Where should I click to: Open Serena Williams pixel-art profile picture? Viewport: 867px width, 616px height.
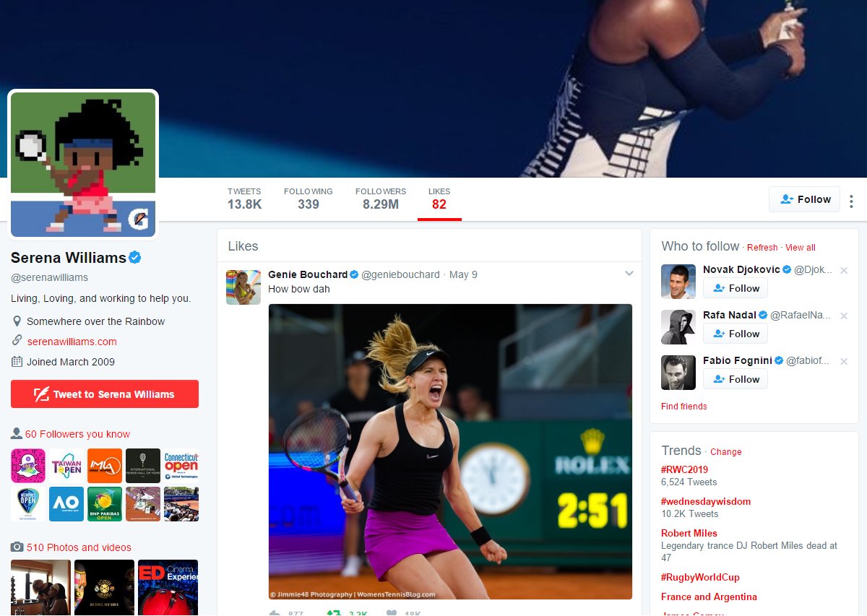(83, 164)
